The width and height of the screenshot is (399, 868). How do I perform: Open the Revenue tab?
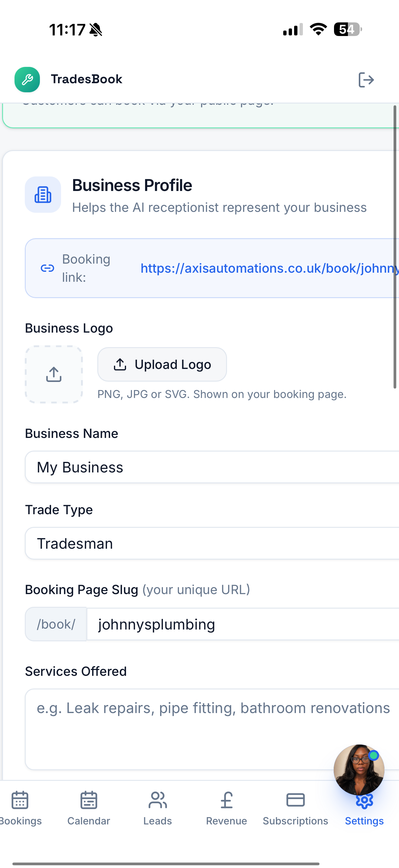coord(226,808)
